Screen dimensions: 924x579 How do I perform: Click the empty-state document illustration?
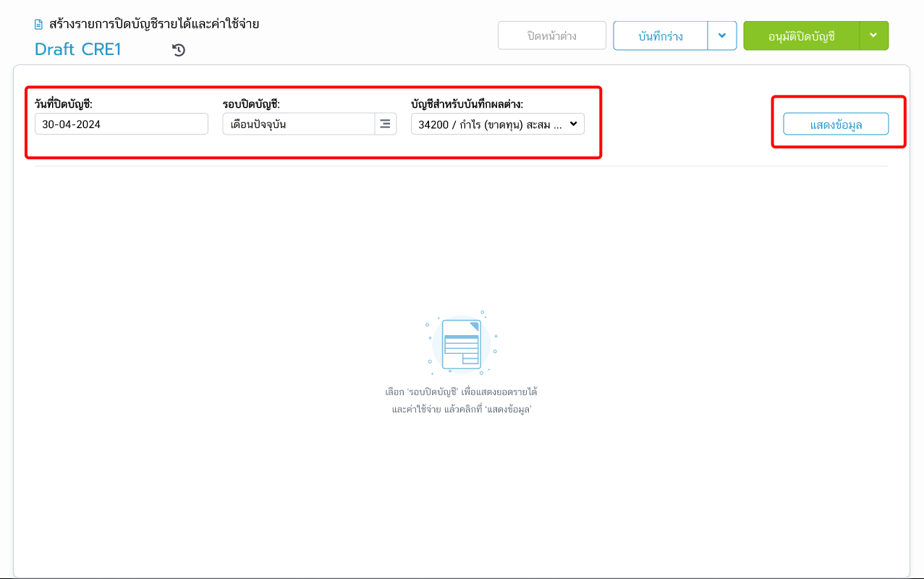(461, 342)
